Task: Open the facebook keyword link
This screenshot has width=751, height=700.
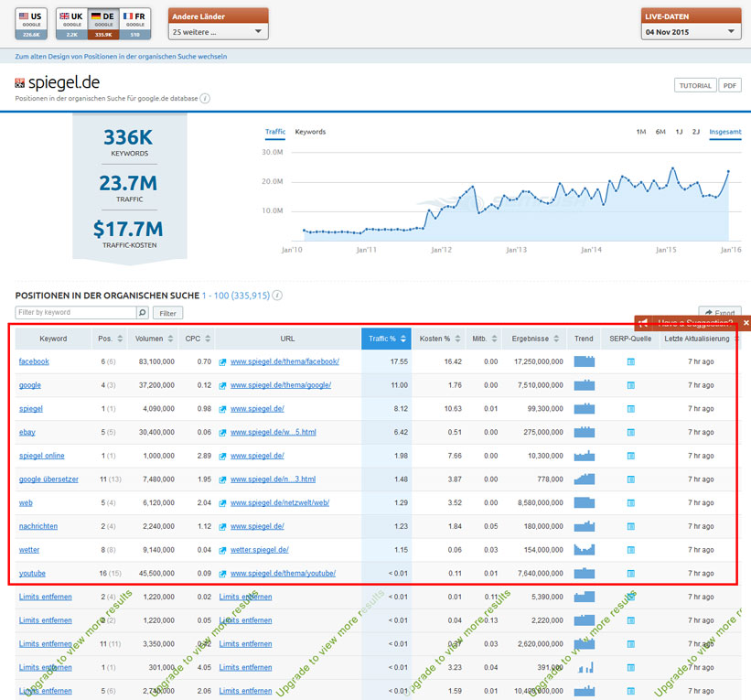Action: 34,361
